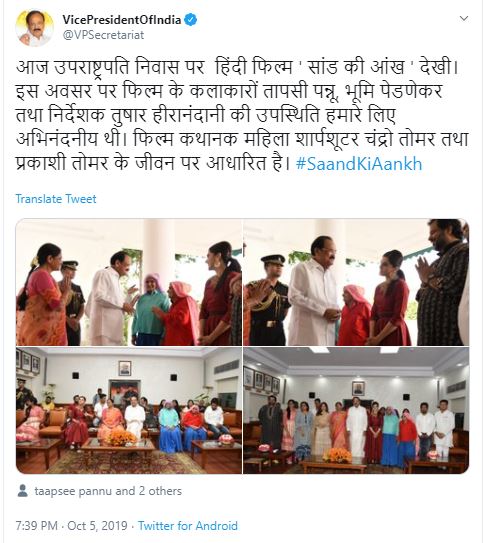
Task: Click the VicePresidentOfIndia profile avatar
Action: click(x=34, y=28)
